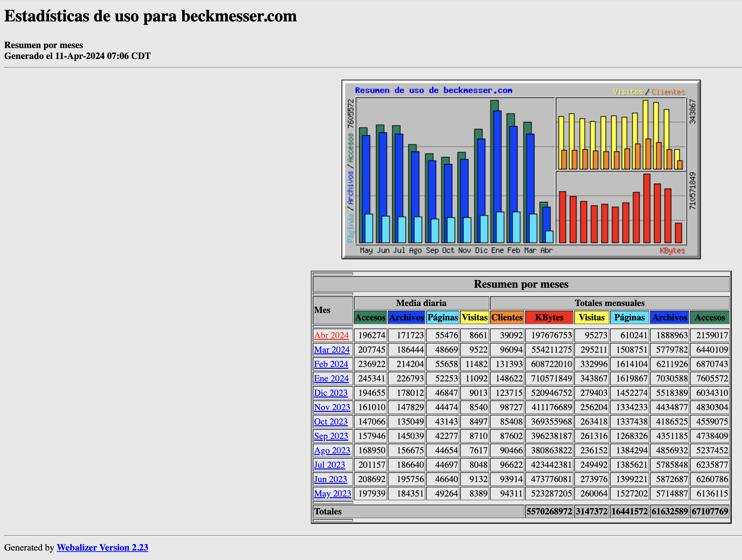This screenshot has width=742, height=560.
Task: Click the Clientes column header
Action: point(507,318)
